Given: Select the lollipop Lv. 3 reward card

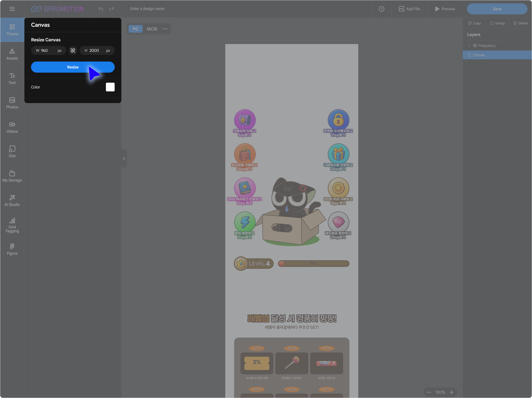Looking at the screenshot, I should (x=292, y=363).
